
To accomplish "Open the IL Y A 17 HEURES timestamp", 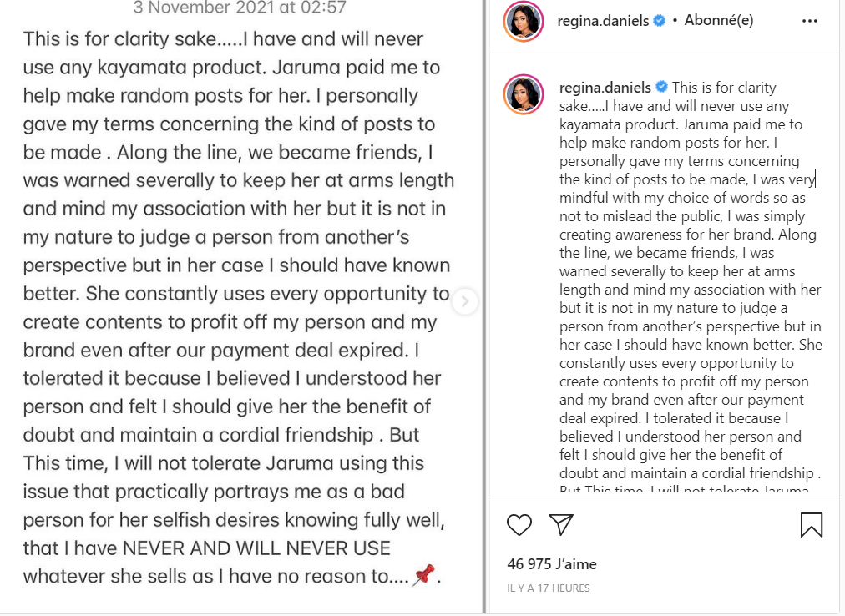I will pos(549,588).
